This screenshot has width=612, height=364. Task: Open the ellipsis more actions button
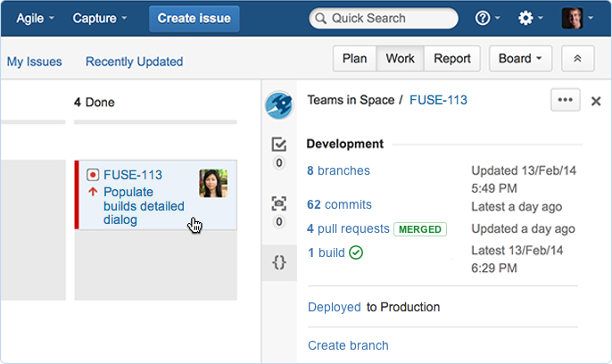pos(566,100)
